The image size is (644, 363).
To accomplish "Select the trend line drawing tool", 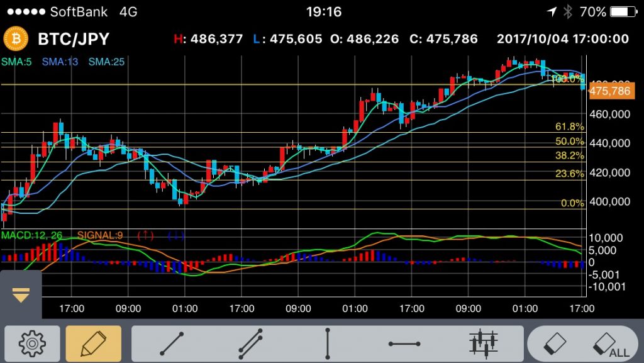I will [x=172, y=343].
